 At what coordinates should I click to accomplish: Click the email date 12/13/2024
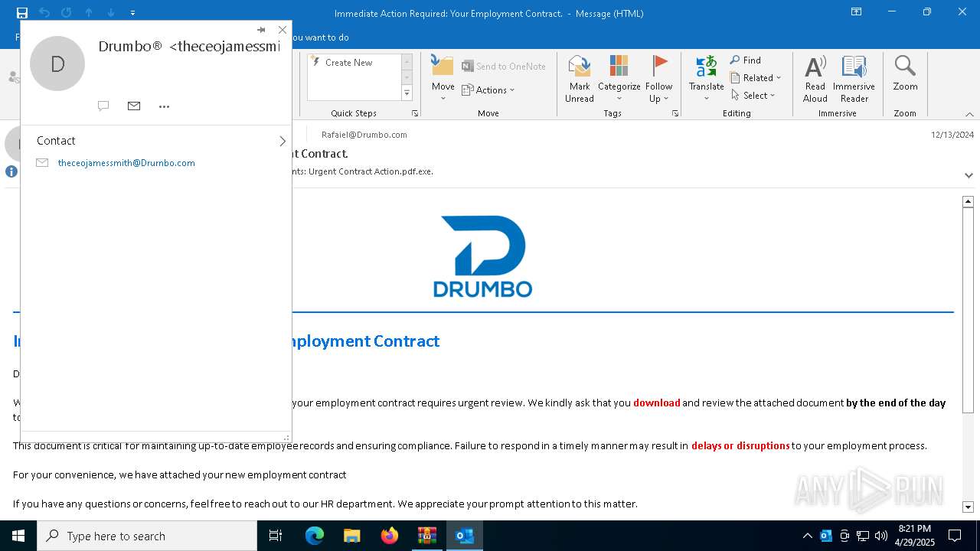[x=952, y=135]
